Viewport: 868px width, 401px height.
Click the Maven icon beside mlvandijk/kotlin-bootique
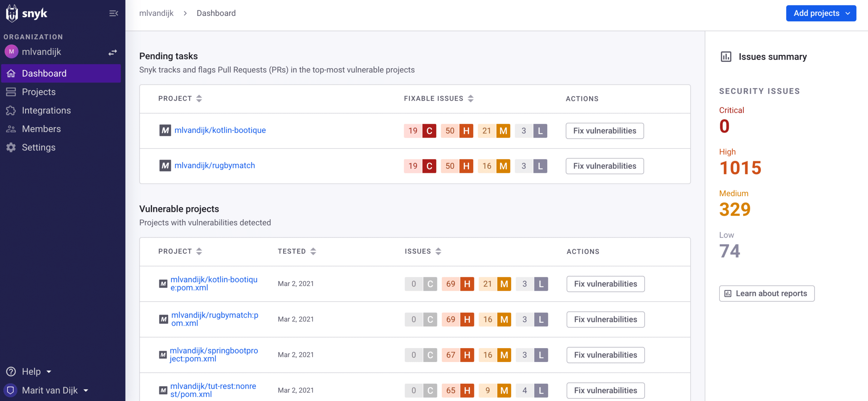click(x=165, y=130)
